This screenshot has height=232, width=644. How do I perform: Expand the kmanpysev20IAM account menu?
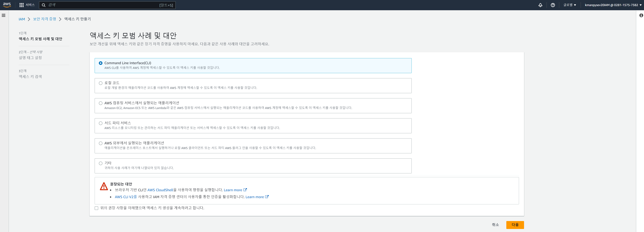(x=613, y=5)
